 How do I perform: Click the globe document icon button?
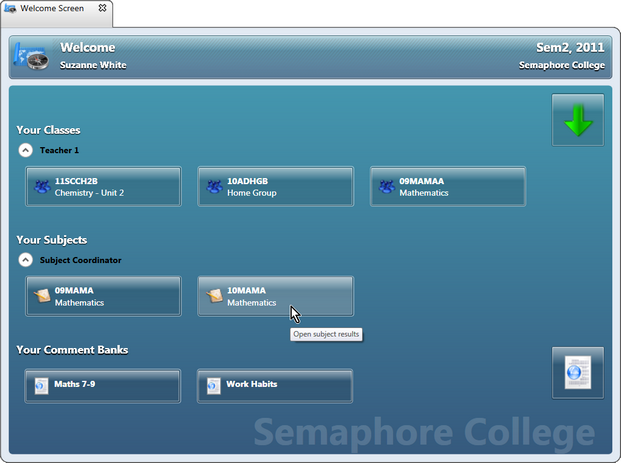(x=578, y=373)
